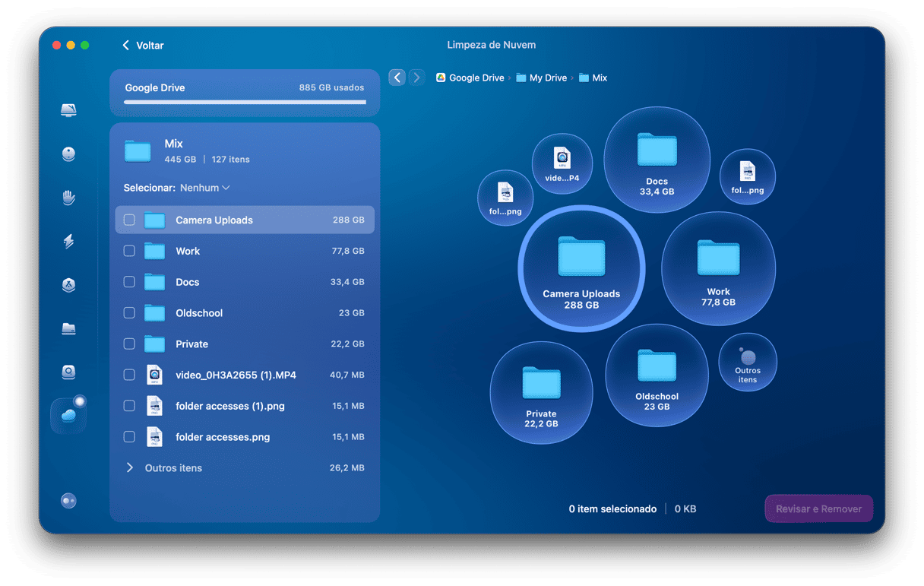
Task: Jump to Google Drive in breadcrumb path
Action: (x=476, y=78)
